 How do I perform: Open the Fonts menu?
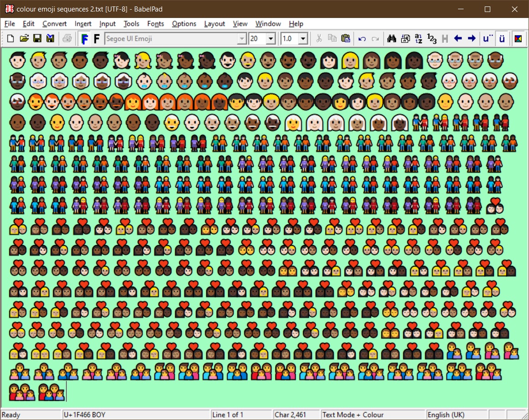[156, 24]
